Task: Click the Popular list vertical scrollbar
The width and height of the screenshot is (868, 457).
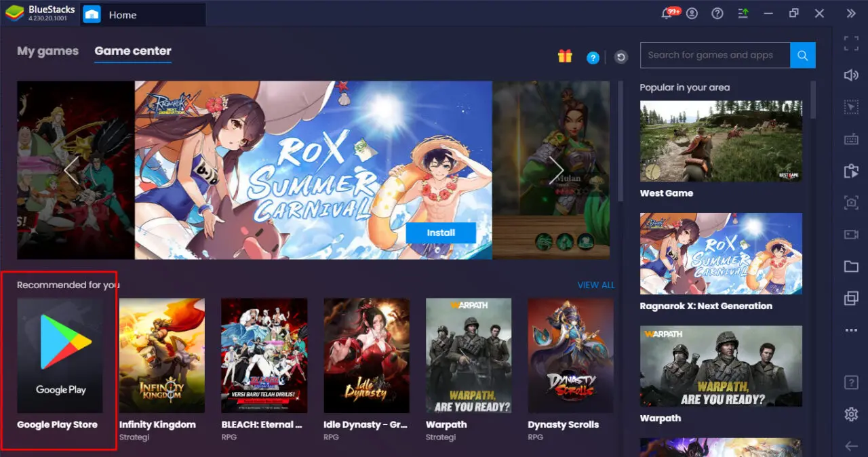Action: [813, 99]
